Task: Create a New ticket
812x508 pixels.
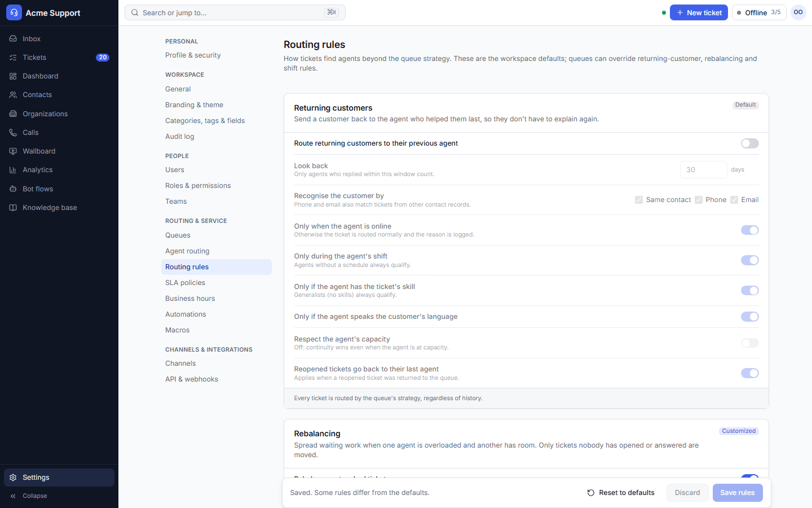Action: point(699,12)
